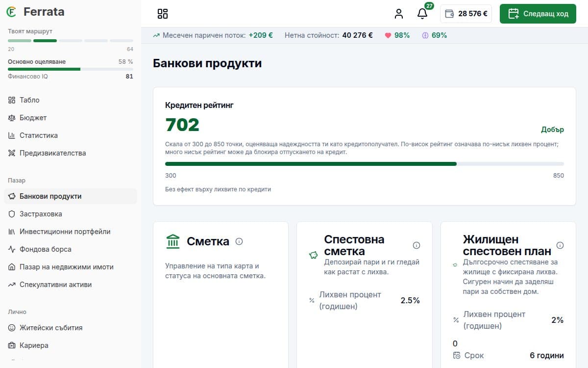588x368 pixels.
Task: Open the user profile icon
Action: [399, 14]
